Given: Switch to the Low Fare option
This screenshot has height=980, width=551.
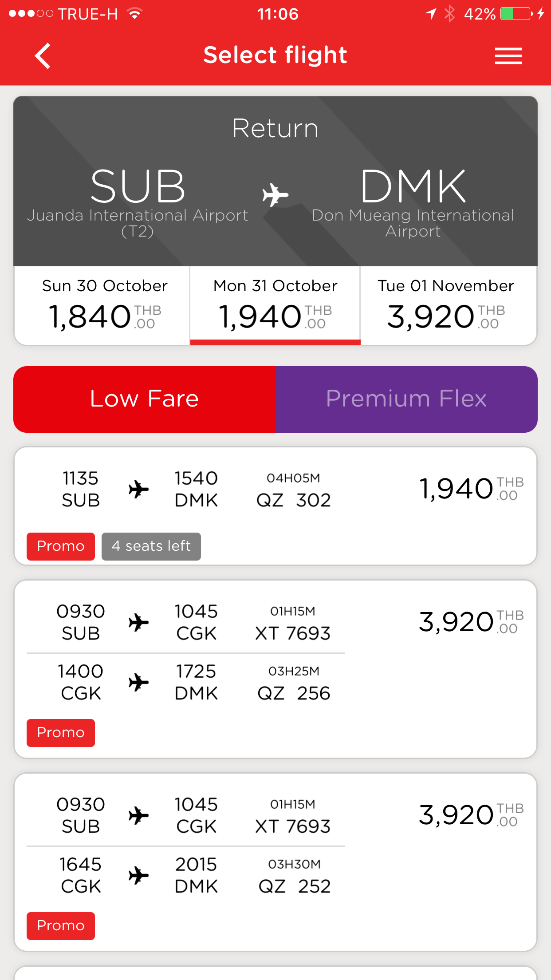Looking at the screenshot, I should pos(145,399).
